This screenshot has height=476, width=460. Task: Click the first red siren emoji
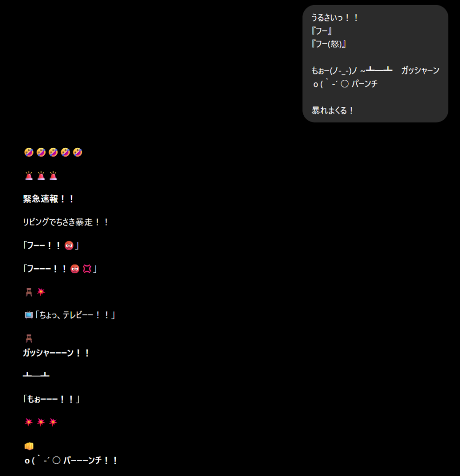point(29,175)
